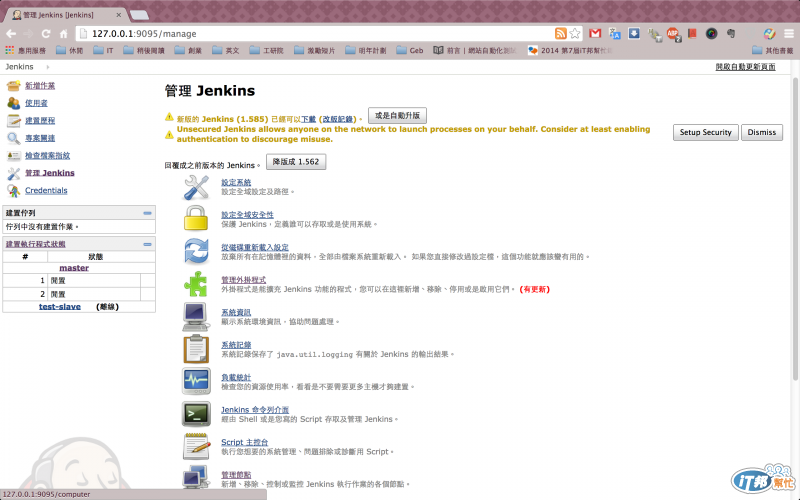Open 管理外掛程式 link
The height and width of the screenshot is (500, 800).
243,280
